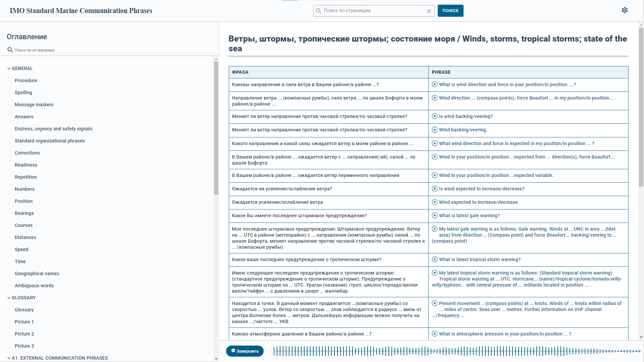Image resolution: width=644 pixels, height=362 pixels.
Task: Play audio for "Present movement... (compass points)"
Action: 434,303
